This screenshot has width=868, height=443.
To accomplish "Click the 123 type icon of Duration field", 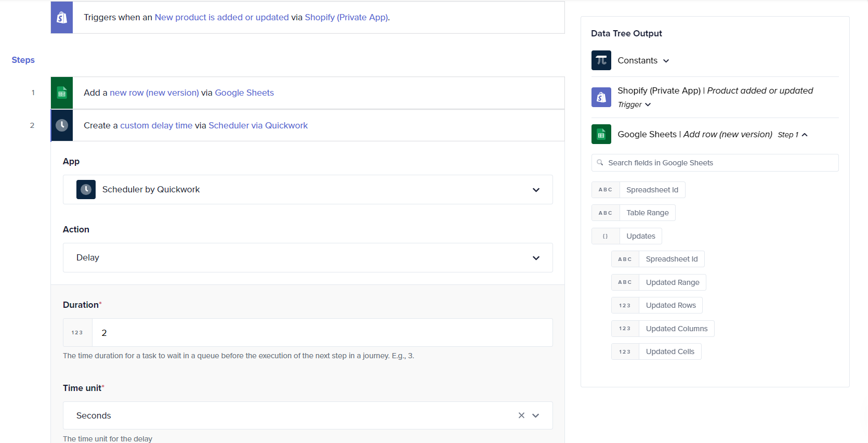I will (77, 333).
